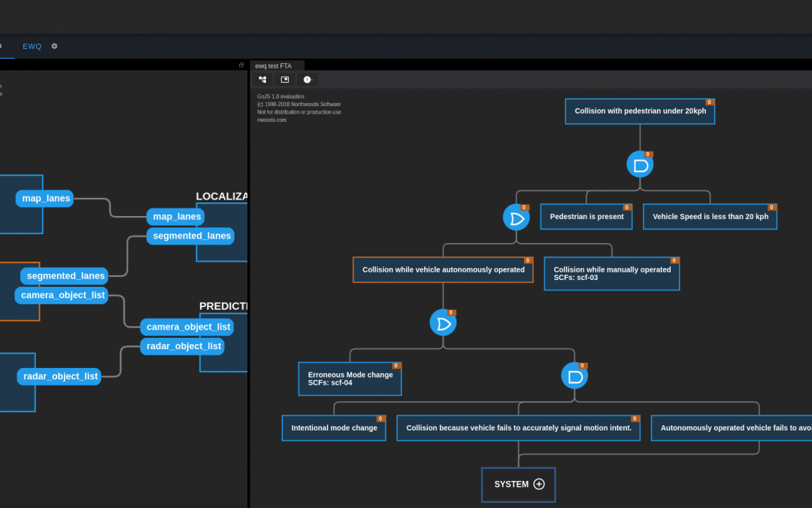This screenshot has height=508, width=812.
Task: Switch to the EWQ tab
Action: pyautogui.click(x=32, y=46)
